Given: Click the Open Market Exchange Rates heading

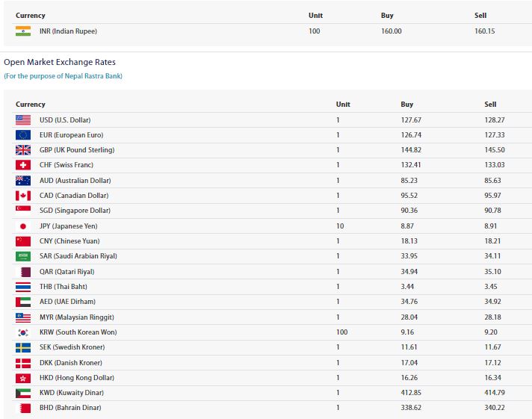Looking at the screenshot, I should [60, 62].
